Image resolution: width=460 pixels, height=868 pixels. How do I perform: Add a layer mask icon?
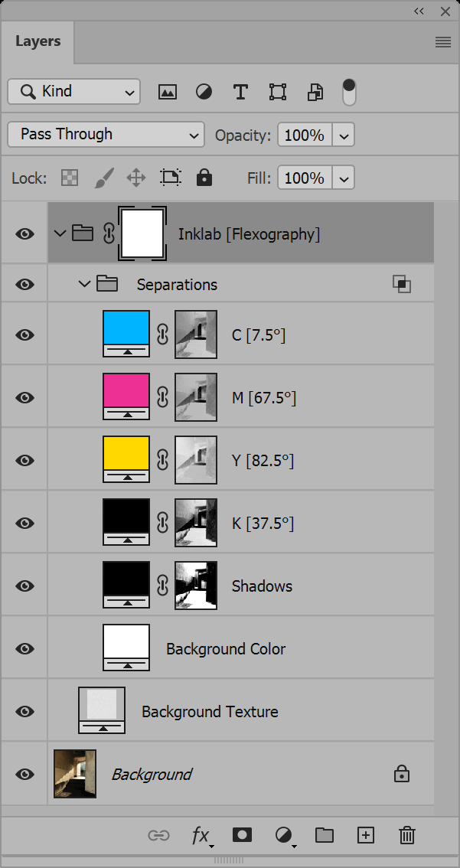(242, 835)
